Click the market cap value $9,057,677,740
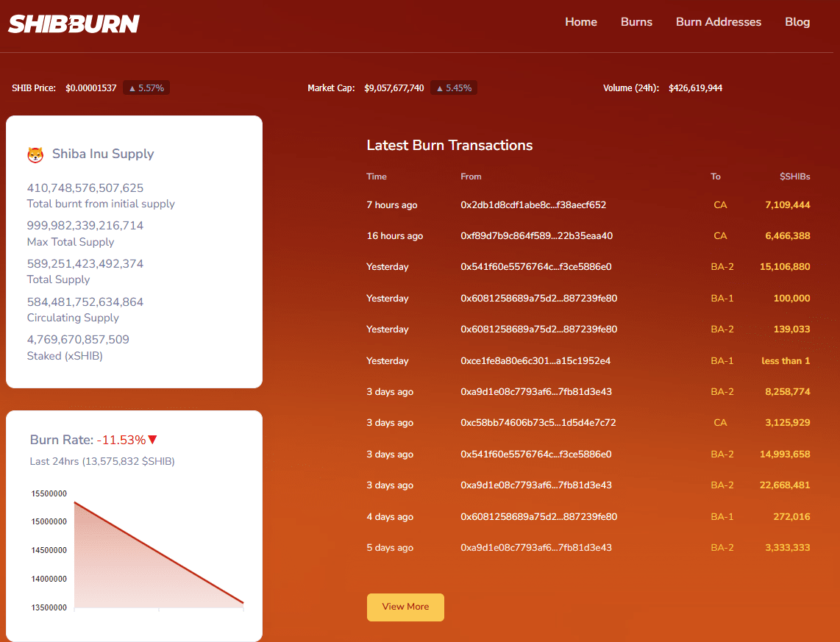Viewport: 840px width, 642px height. [x=394, y=88]
